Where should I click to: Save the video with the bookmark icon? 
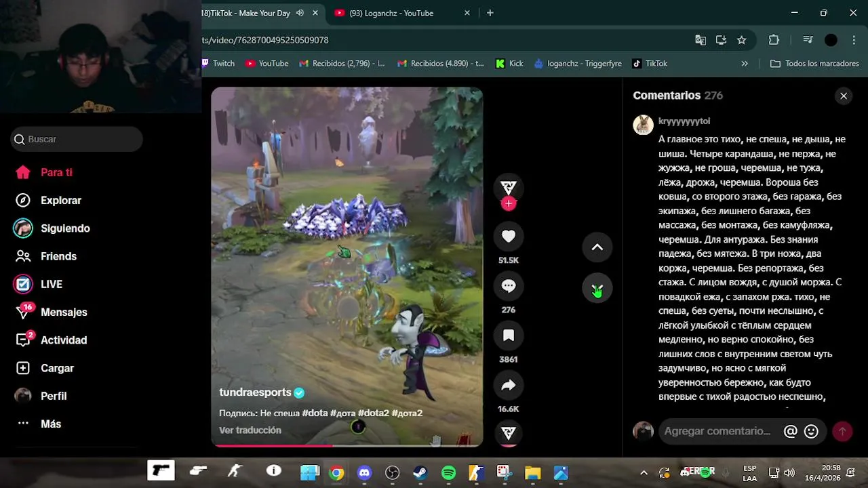[x=509, y=335]
